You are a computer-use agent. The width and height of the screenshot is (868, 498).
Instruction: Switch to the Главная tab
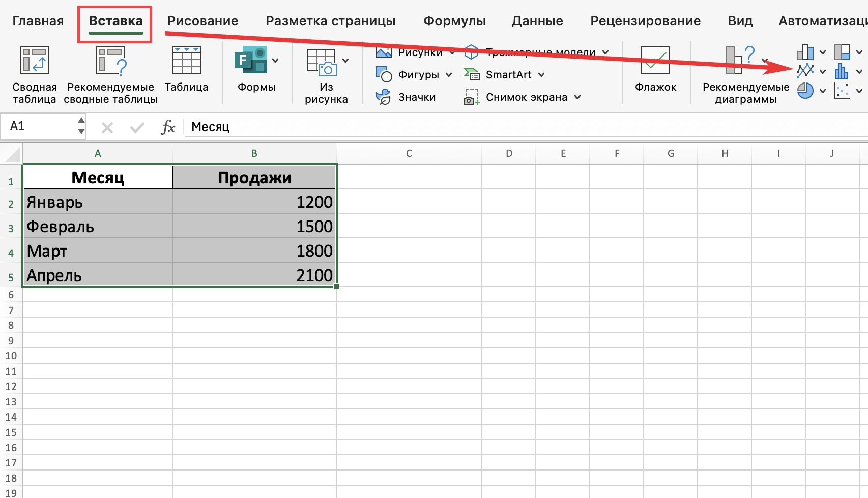click(x=38, y=21)
